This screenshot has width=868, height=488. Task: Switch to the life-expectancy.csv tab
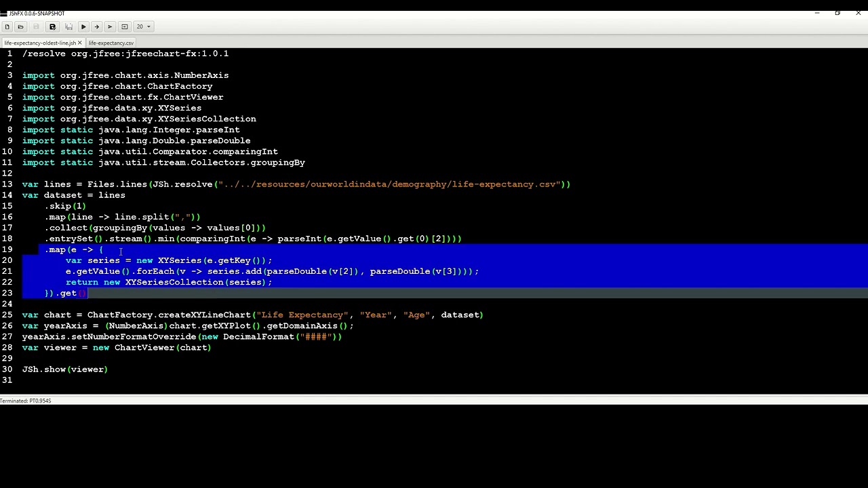(111, 43)
